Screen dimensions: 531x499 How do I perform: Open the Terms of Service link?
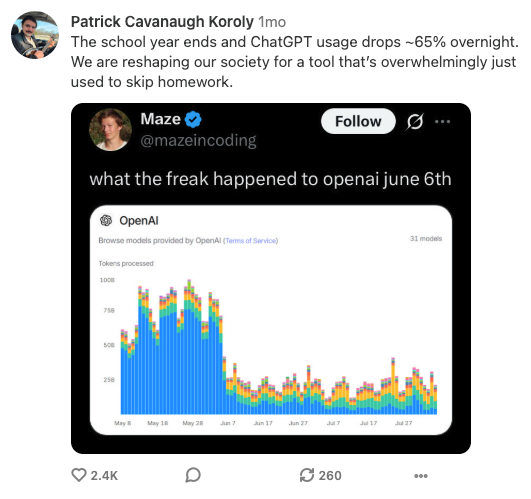251,241
